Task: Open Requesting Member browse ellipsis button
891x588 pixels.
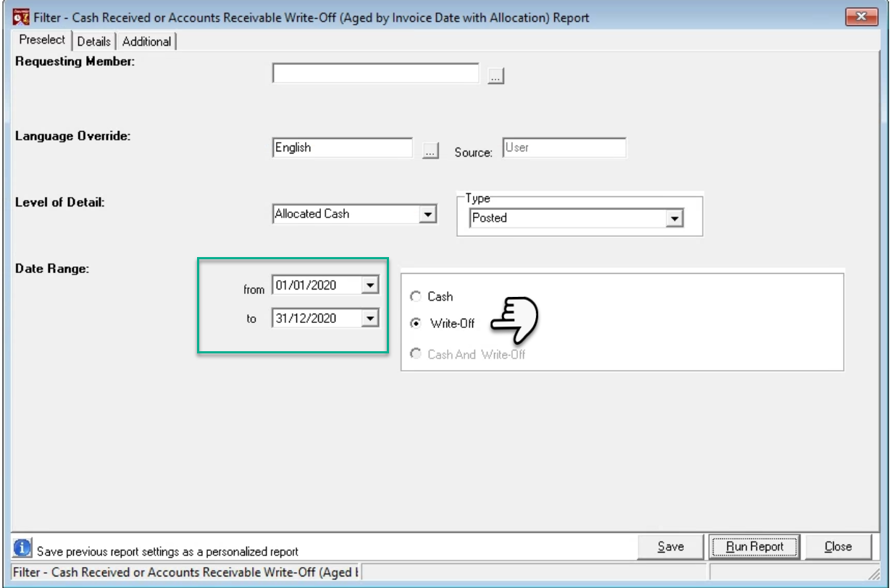Action: tap(495, 75)
